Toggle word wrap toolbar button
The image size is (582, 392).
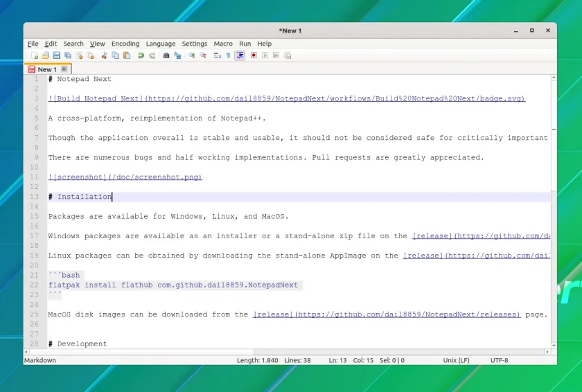[x=217, y=55]
